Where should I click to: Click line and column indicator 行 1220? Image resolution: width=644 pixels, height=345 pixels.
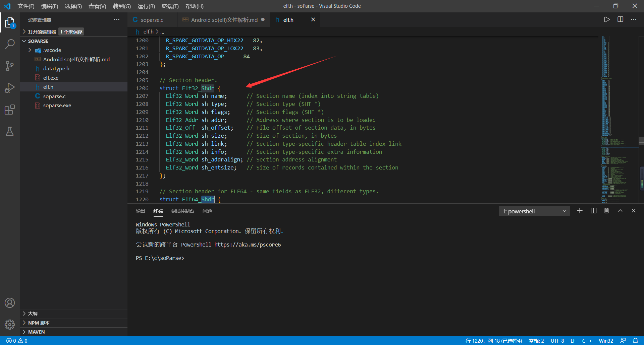[x=494, y=341]
